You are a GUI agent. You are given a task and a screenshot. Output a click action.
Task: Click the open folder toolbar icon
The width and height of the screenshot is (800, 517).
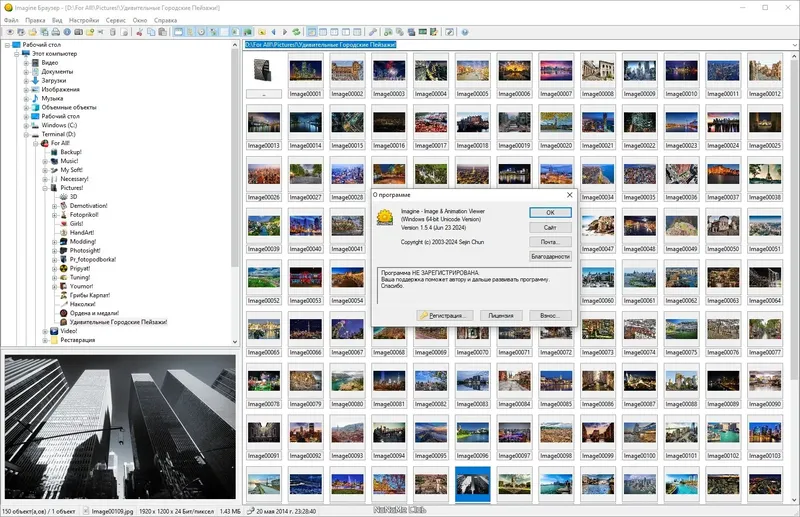click(33, 32)
